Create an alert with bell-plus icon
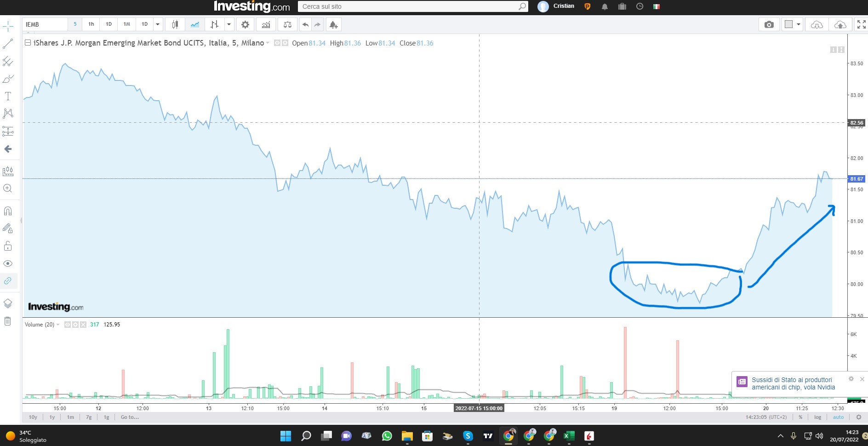Screen dimensions: 868x446 pyautogui.click(x=333, y=24)
